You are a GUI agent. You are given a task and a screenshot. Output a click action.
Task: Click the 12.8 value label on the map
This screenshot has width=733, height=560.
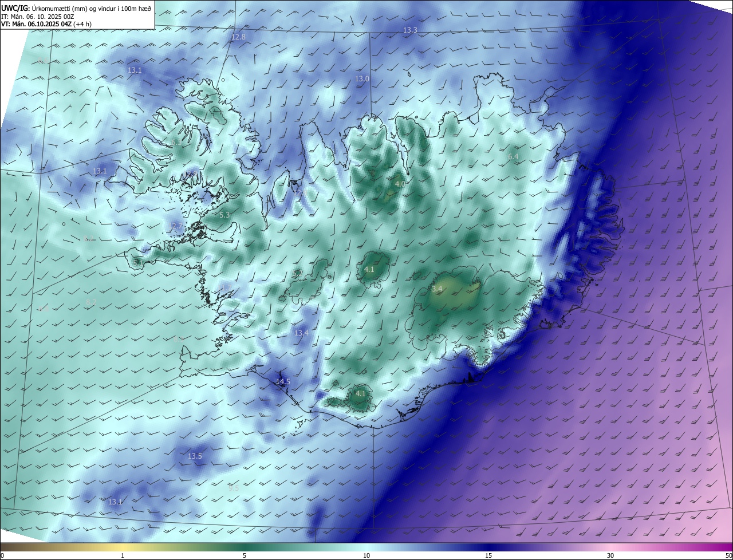pos(238,37)
